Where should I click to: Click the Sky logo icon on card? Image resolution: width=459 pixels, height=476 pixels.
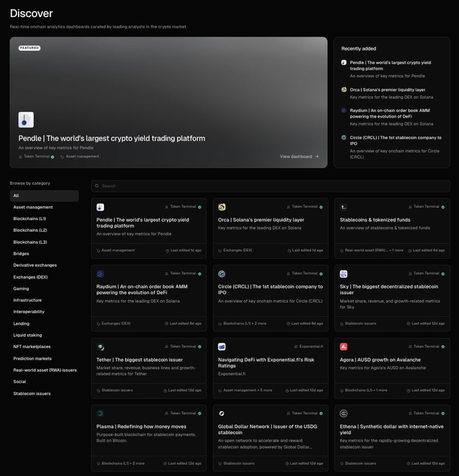[x=343, y=274]
